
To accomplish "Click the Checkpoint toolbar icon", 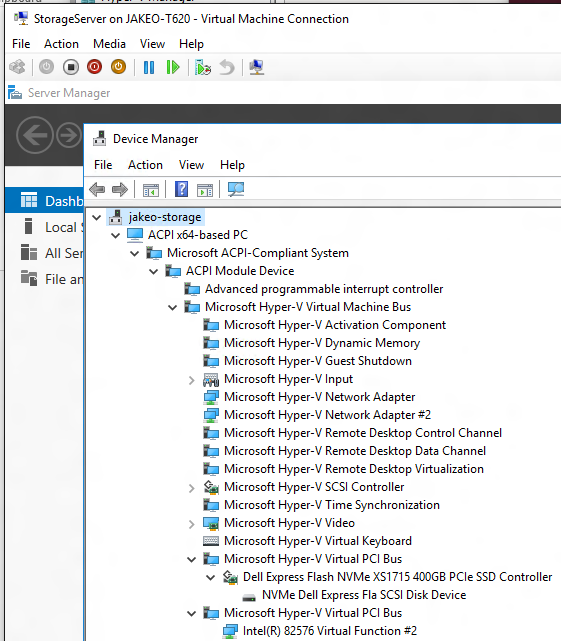I will 203,67.
